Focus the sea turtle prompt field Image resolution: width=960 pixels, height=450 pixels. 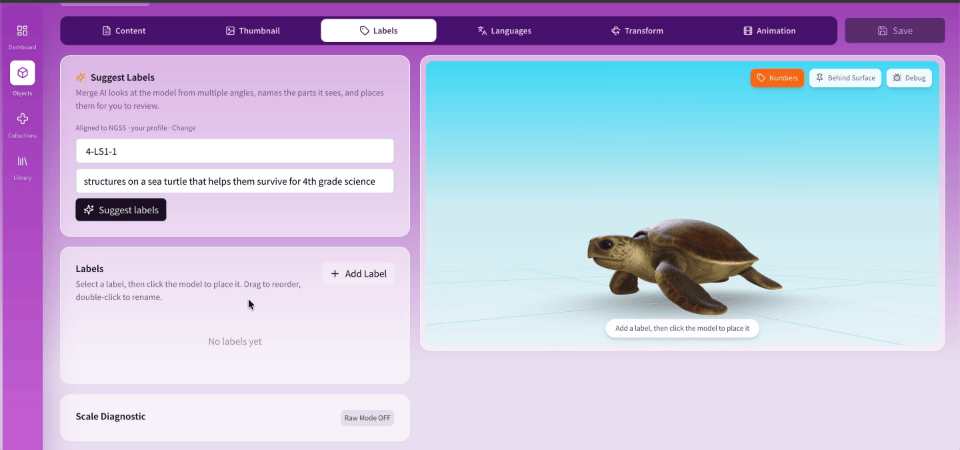[x=234, y=181]
